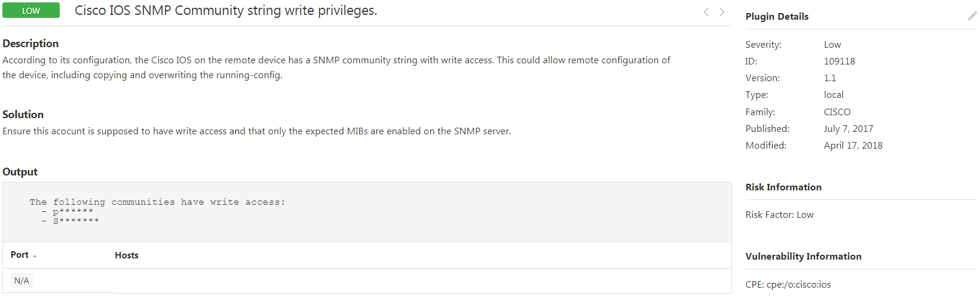Click the pencil edit icon for Plugin Details
This screenshot has width=980, height=296.
[x=972, y=16]
